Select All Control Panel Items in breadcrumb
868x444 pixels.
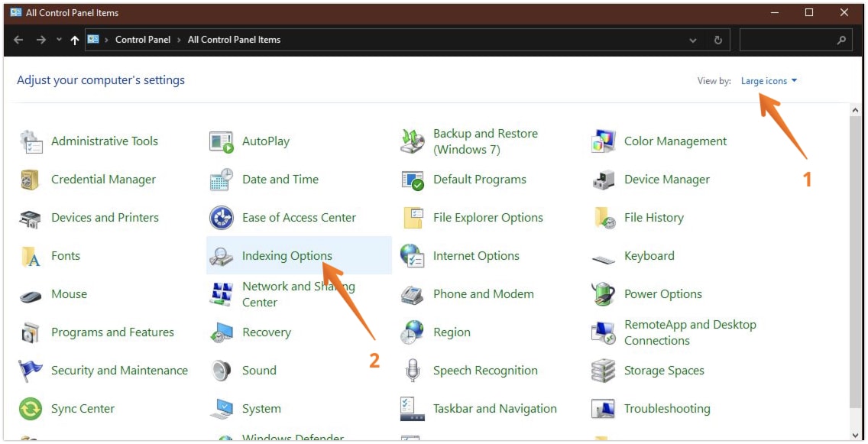click(x=234, y=40)
